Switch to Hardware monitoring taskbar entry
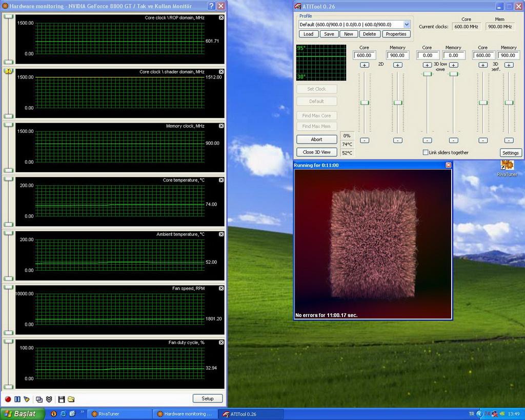This screenshot has height=420, width=525. tap(185, 414)
